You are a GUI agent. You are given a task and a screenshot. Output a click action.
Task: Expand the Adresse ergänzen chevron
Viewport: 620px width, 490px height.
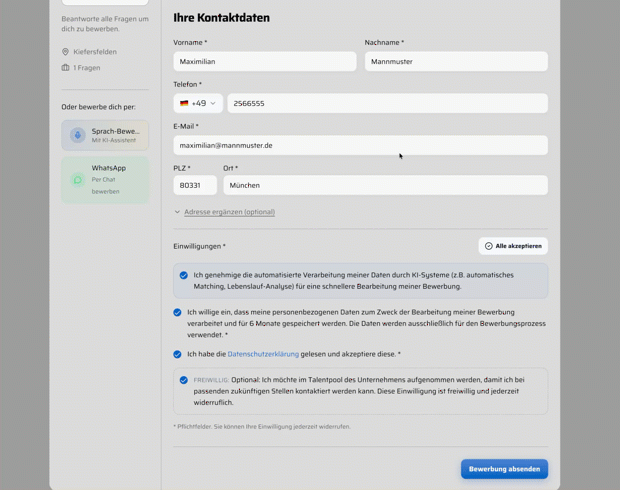tap(177, 212)
